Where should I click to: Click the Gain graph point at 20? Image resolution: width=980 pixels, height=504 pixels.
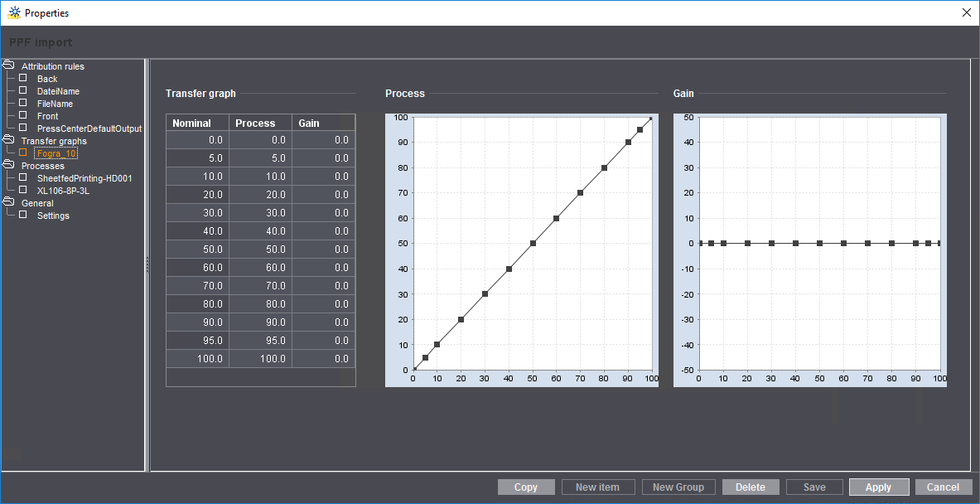click(747, 243)
